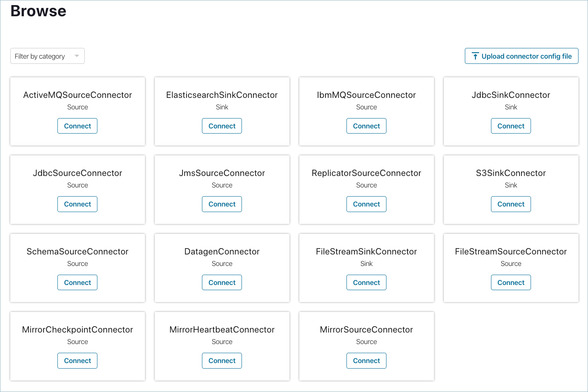Connect the MirrorCheckpointConnector
588x392 pixels.
tap(77, 361)
